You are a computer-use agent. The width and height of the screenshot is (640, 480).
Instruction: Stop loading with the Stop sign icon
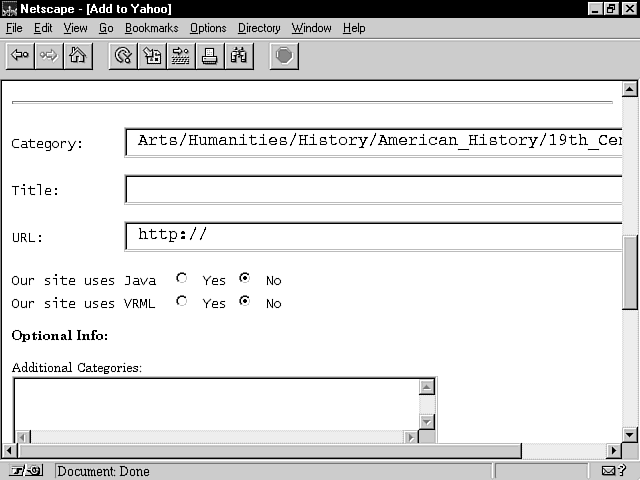click(284, 56)
